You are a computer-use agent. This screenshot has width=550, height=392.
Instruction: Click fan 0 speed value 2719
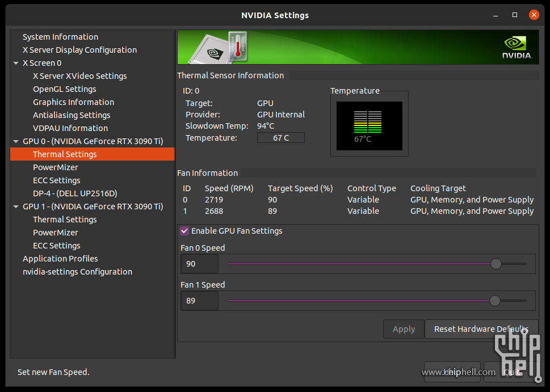(214, 200)
